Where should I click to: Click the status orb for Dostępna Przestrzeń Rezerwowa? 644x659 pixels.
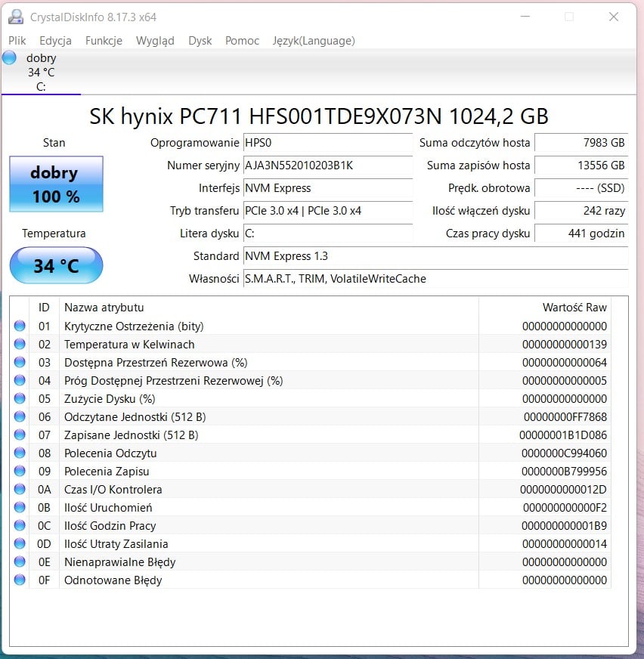[20, 362]
